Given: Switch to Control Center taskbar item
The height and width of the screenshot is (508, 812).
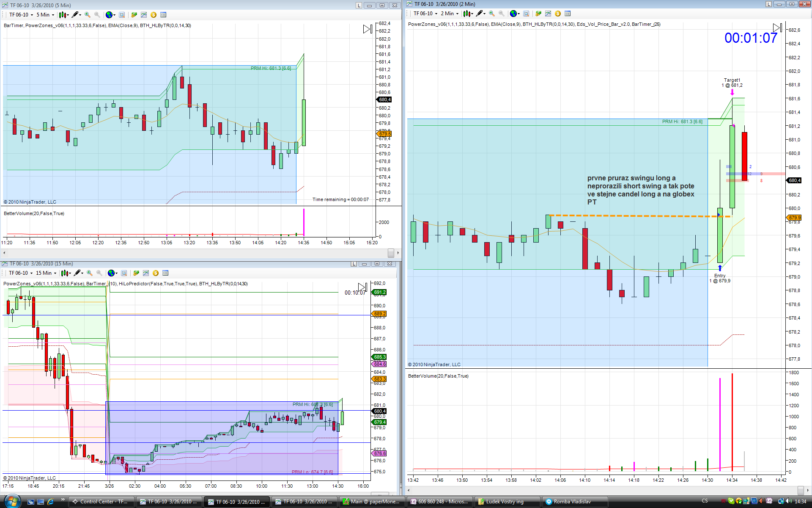Looking at the screenshot, I should [x=101, y=502].
